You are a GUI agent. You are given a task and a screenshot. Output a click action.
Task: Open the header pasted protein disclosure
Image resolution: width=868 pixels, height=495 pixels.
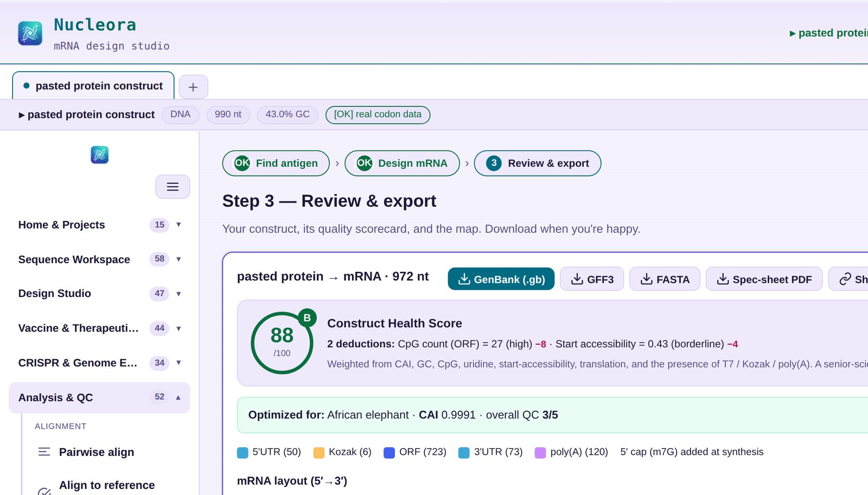click(x=828, y=33)
